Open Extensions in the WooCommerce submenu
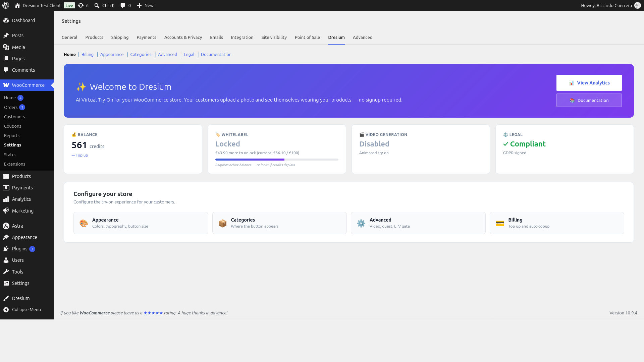The image size is (644, 362). point(14,164)
